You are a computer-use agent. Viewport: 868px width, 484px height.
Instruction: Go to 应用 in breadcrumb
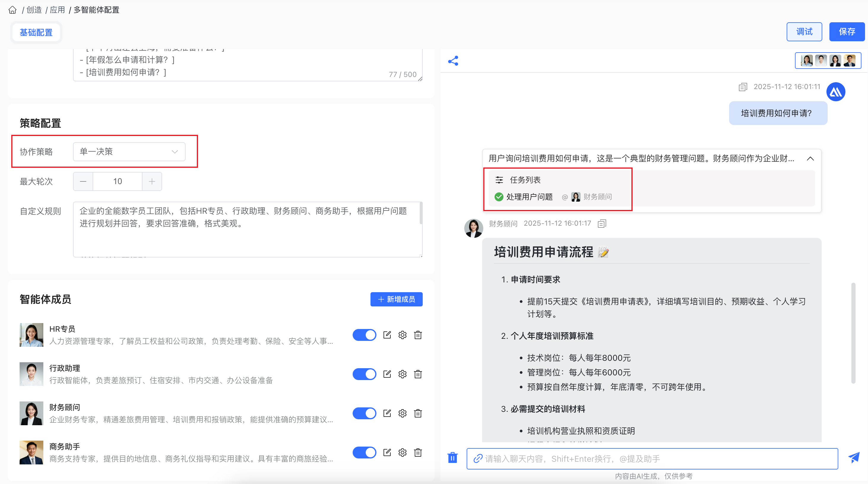57,10
